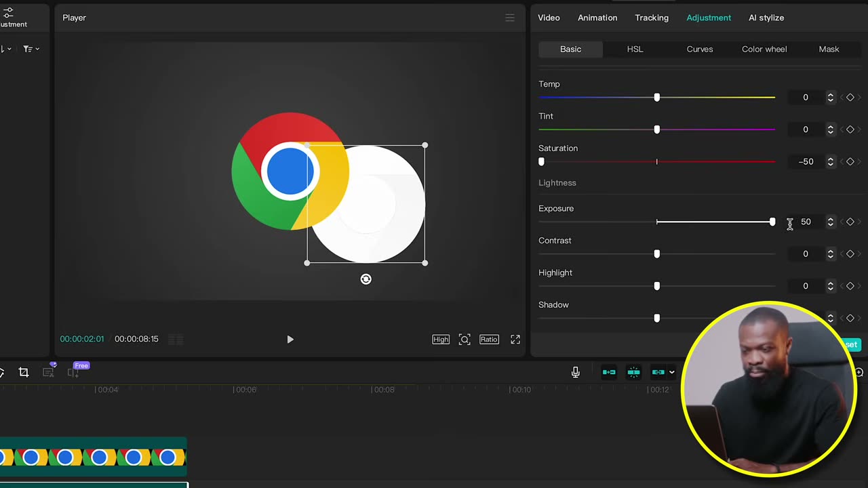Click the Contrast slider handle
The width and height of the screenshot is (868, 488).
coord(656,253)
